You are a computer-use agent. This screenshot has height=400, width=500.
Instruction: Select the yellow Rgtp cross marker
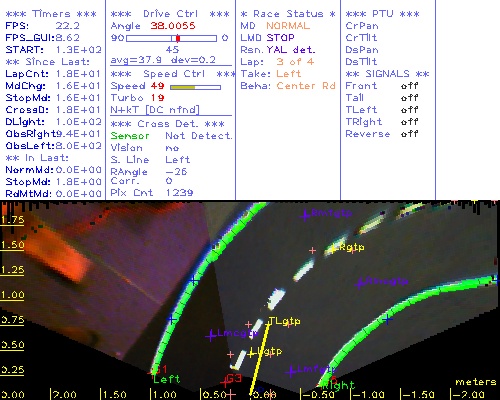coord(333,249)
